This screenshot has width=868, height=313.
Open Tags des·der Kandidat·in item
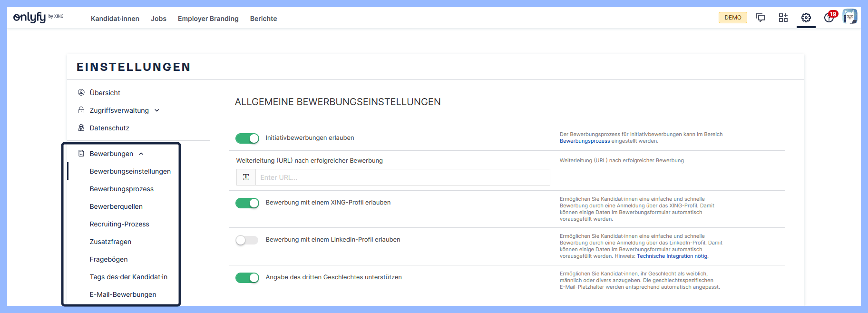128,277
